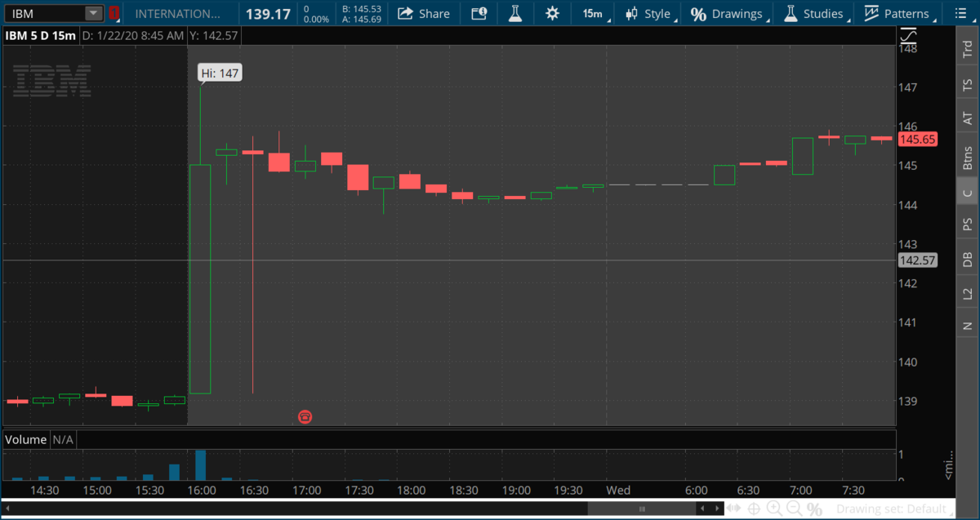The image size is (980, 520).
Task: Open chart settings gear icon
Action: pyautogui.click(x=553, y=13)
